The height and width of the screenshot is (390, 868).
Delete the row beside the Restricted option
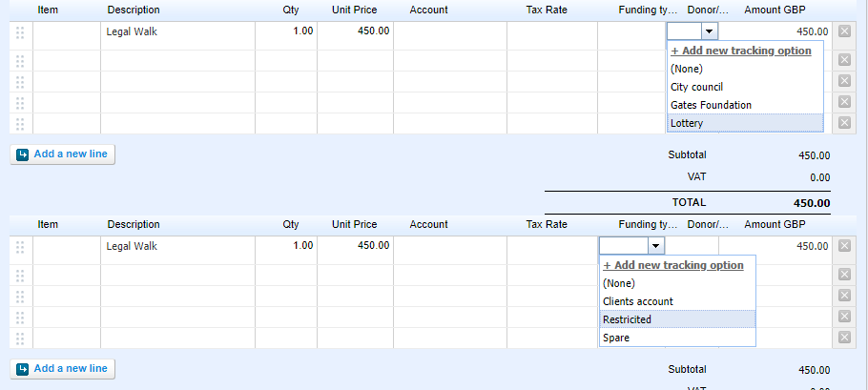coord(844,317)
